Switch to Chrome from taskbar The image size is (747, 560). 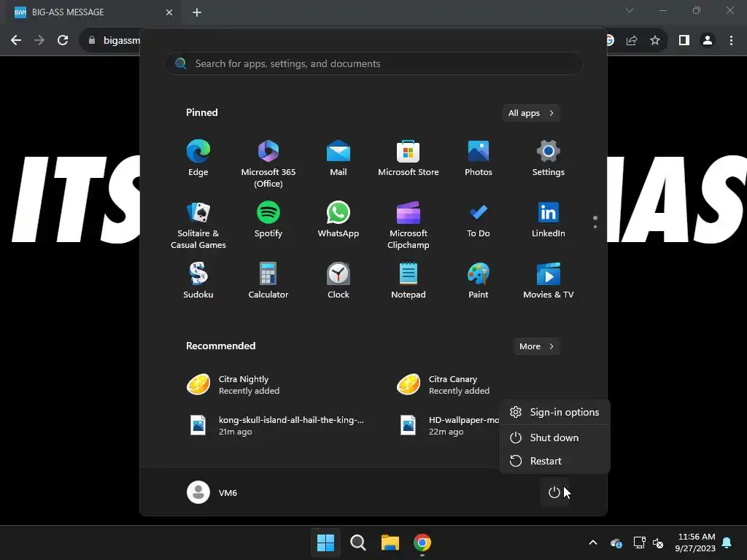click(422, 542)
